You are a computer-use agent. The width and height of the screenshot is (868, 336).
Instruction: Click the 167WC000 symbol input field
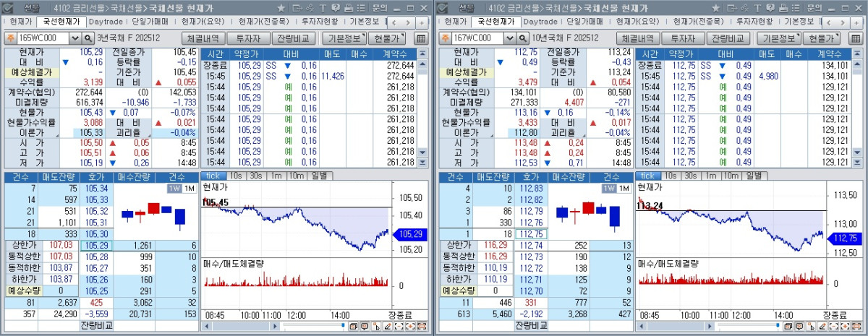click(478, 38)
